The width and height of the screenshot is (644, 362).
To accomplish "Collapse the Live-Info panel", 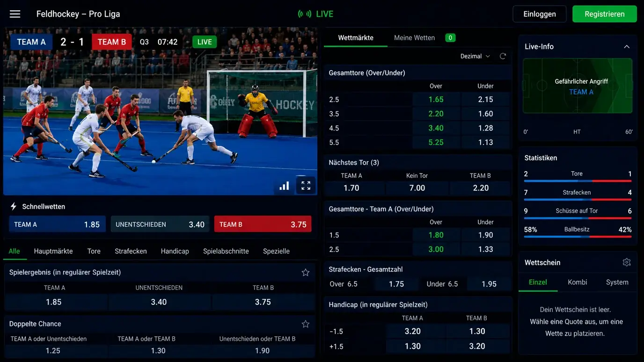I will coord(627,47).
